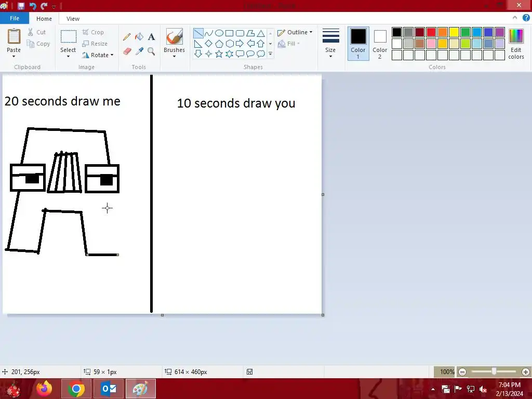Click the zoom slider handle
Image resolution: width=532 pixels, height=399 pixels.
(494, 371)
